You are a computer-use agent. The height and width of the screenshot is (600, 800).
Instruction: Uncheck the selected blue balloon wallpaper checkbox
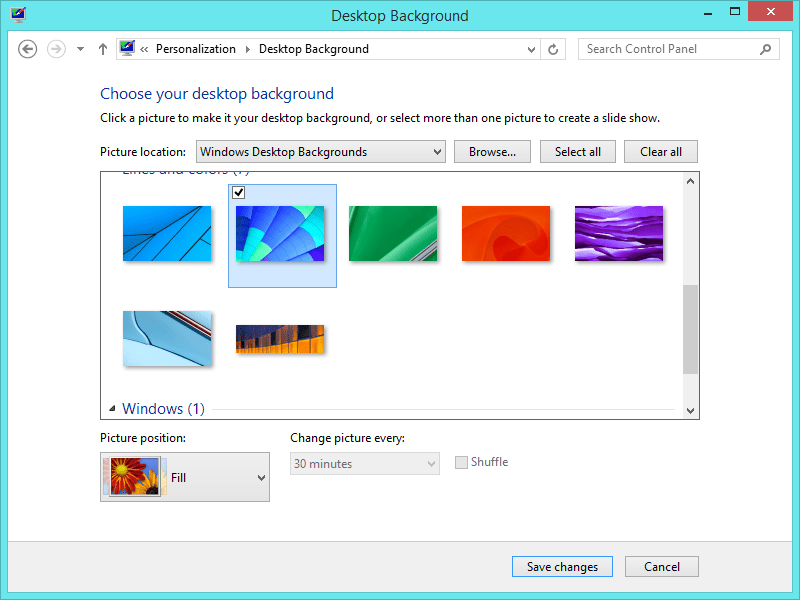238,193
